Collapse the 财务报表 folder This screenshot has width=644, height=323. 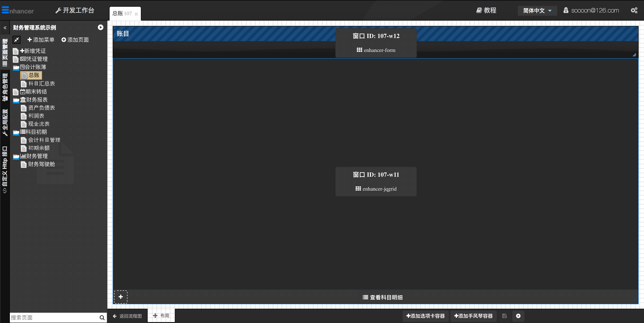pyautogui.click(x=16, y=100)
